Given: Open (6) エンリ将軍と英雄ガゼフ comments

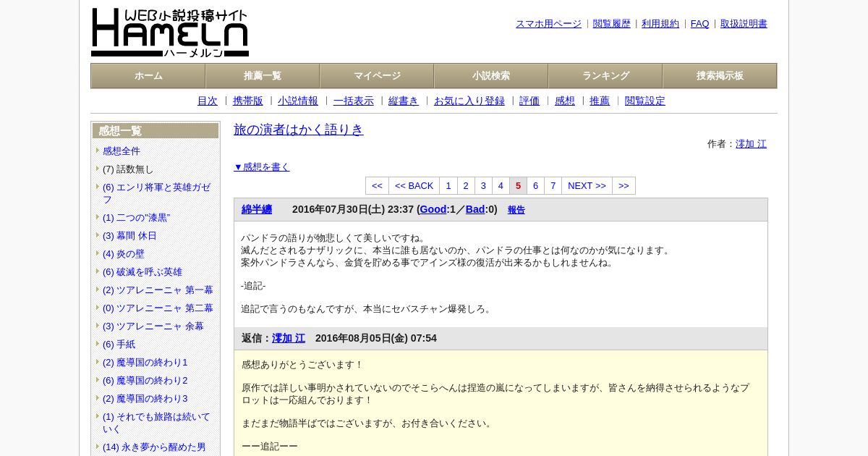Looking at the screenshot, I should pyautogui.click(x=156, y=193).
